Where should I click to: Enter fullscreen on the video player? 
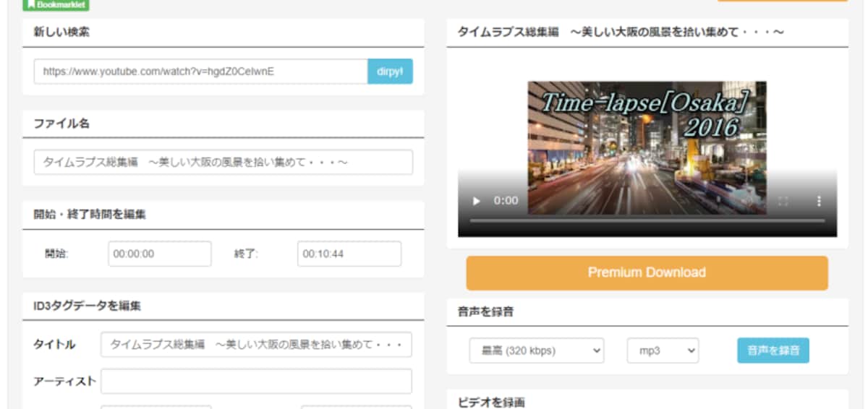tap(783, 200)
